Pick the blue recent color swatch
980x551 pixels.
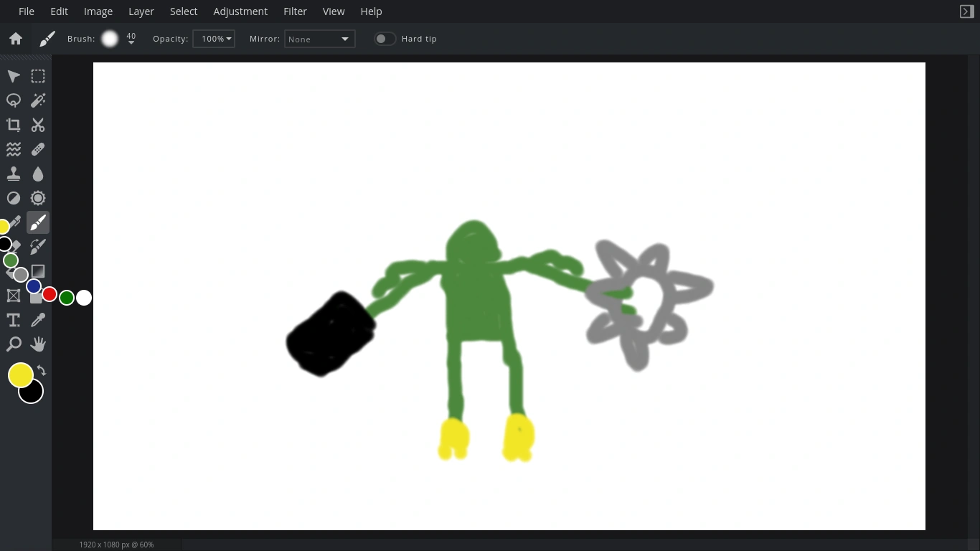(34, 287)
